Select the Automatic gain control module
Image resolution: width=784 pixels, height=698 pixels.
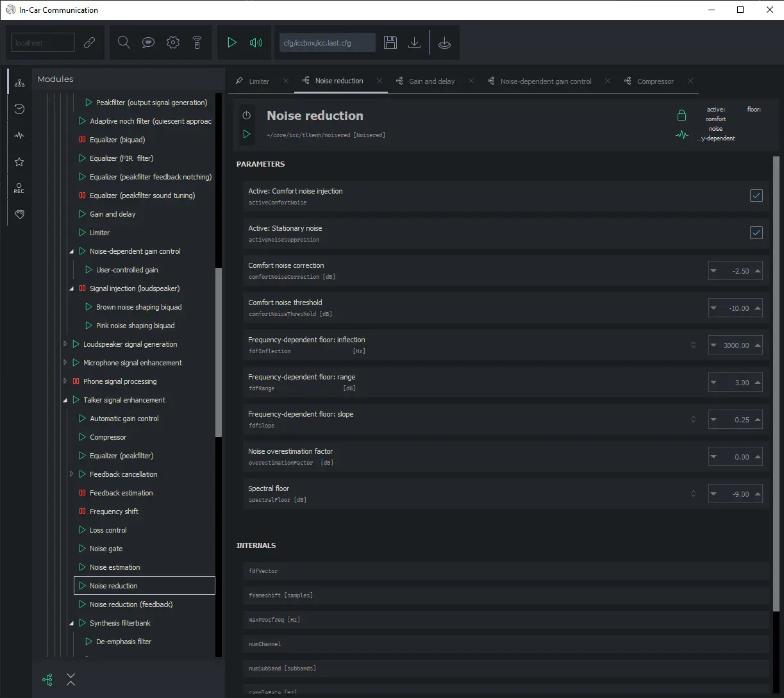[124, 419]
